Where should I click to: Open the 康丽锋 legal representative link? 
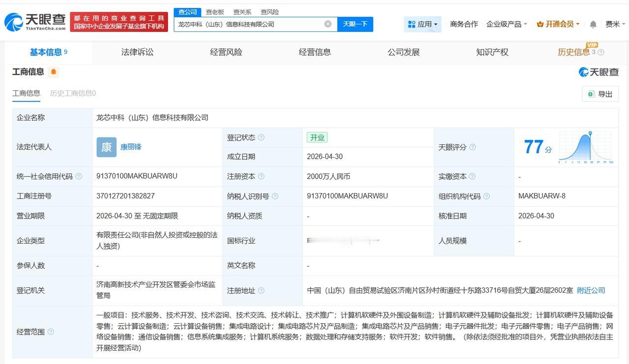(x=131, y=147)
